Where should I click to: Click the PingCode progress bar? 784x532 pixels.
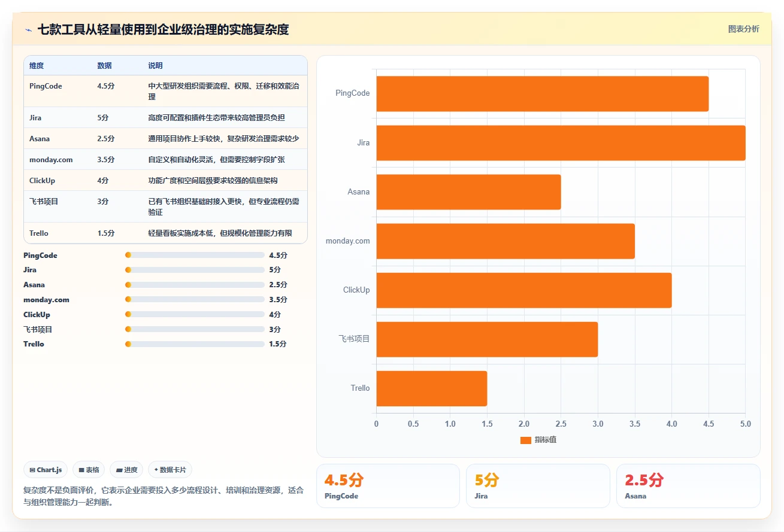pyautogui.click(x=195, y=255)
